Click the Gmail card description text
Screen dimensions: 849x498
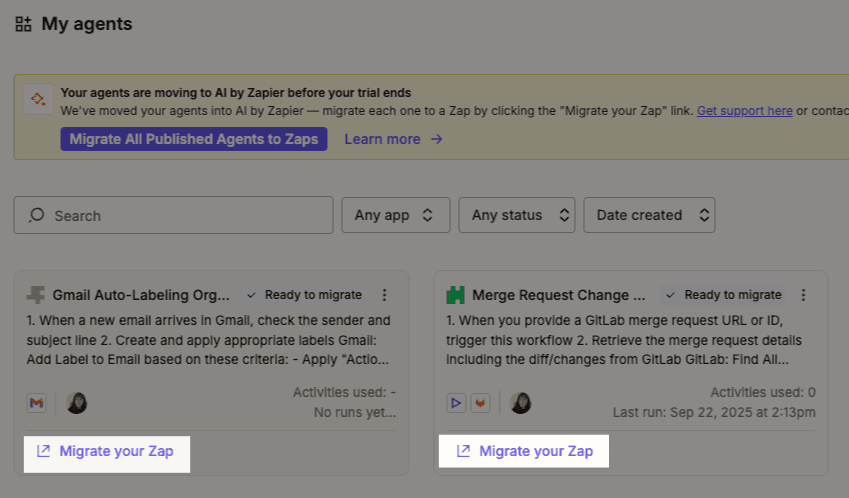point(208,340)
